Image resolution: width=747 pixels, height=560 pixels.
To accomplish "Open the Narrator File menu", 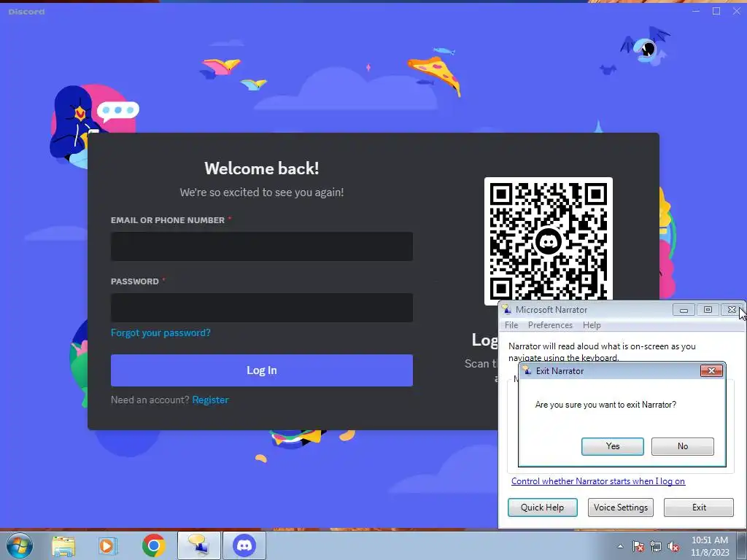I will (511, 325).
